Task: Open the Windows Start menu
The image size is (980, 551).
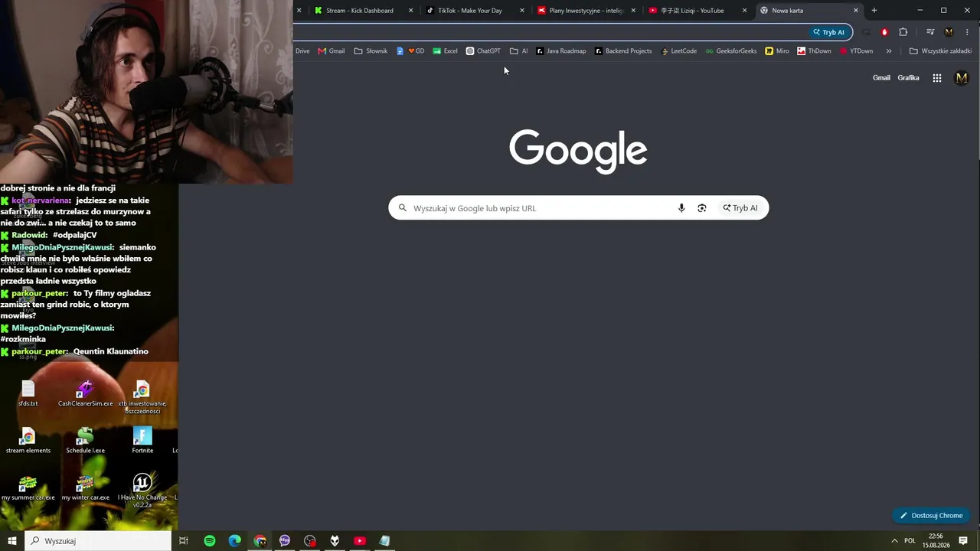Action: coord(12,541)
